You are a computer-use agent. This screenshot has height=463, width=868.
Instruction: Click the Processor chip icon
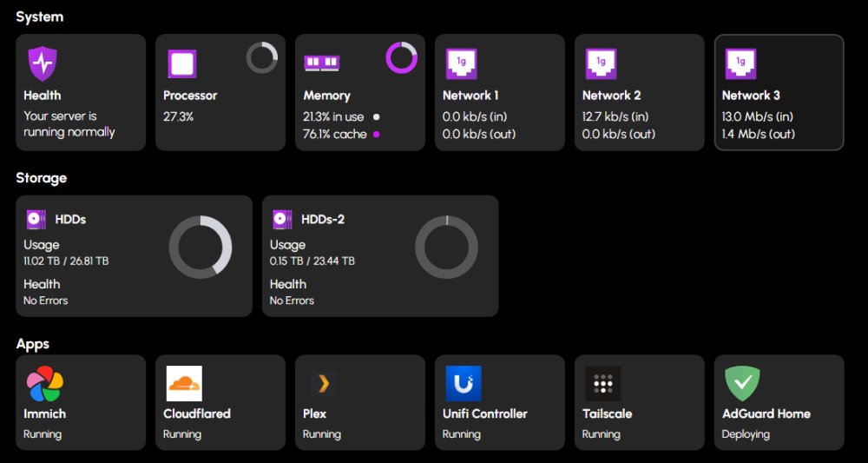click(x=181, y=63)
